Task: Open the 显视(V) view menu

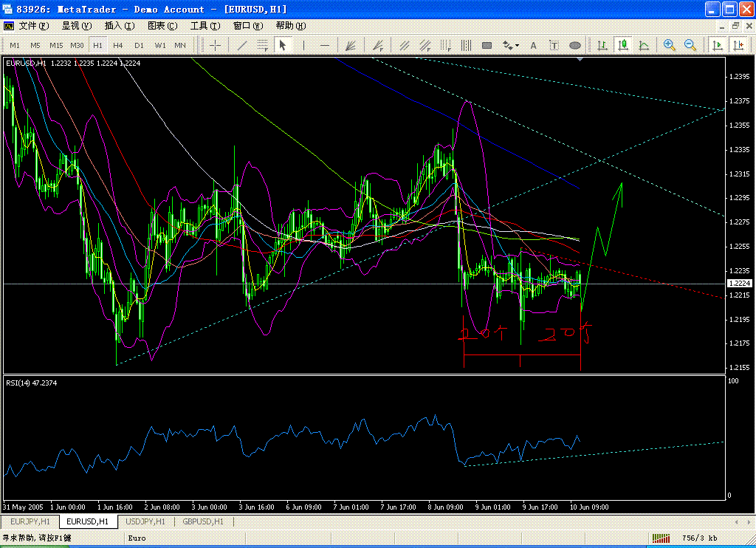Action: click(77, 26)
